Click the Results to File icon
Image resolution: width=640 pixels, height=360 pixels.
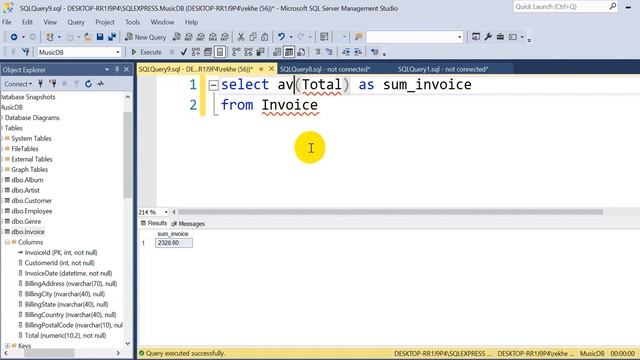point(301,52)
